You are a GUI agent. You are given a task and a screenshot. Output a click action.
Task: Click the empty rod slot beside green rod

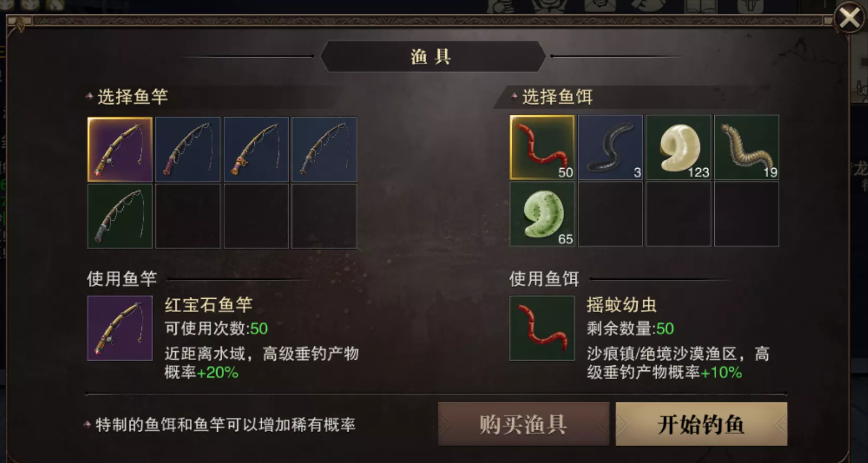click(188, 216)
